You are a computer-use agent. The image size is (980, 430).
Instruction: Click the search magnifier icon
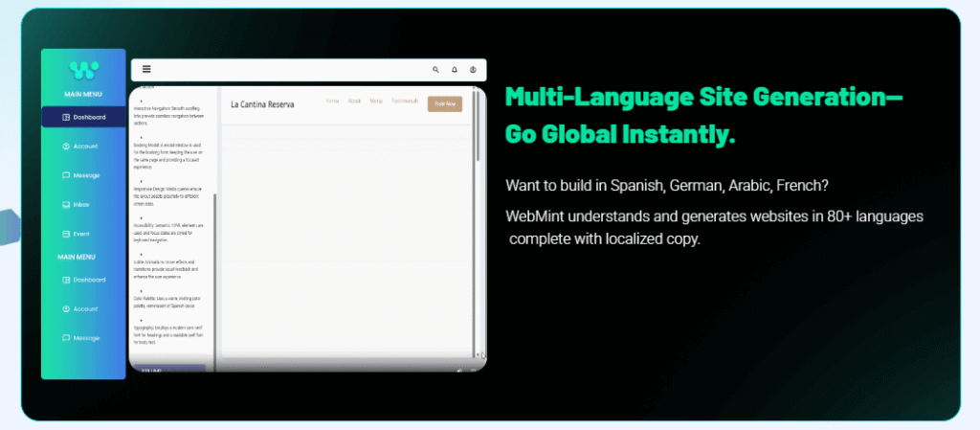(436, 70)
